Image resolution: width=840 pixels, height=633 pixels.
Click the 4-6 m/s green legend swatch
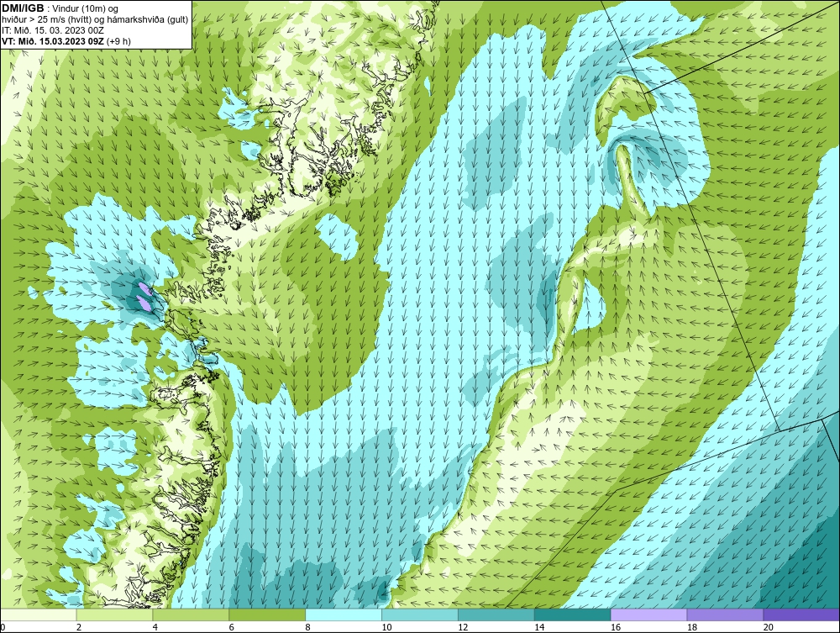point(191,615)
